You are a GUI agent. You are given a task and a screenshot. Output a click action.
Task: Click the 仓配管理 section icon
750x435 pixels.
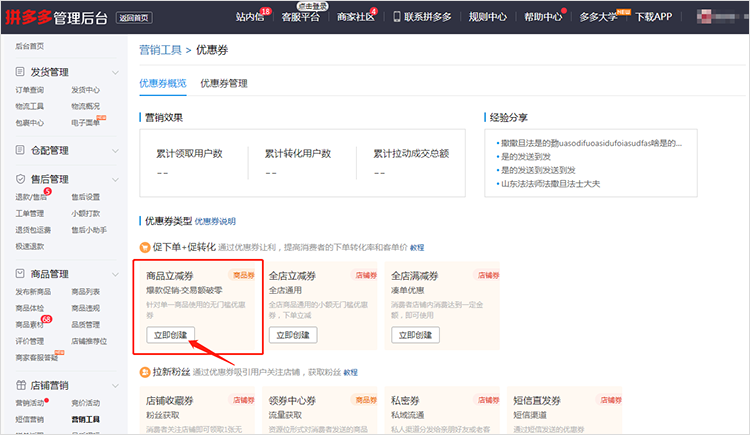coord(20,150)
